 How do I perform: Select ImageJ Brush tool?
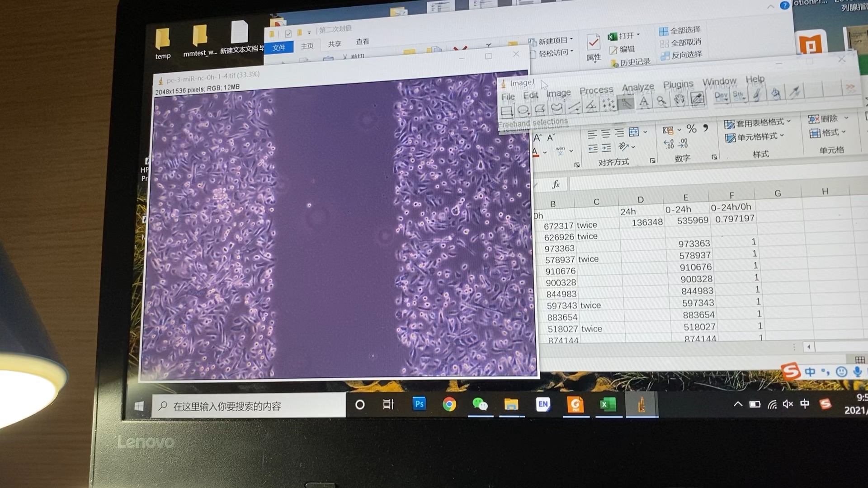point(757,94)
